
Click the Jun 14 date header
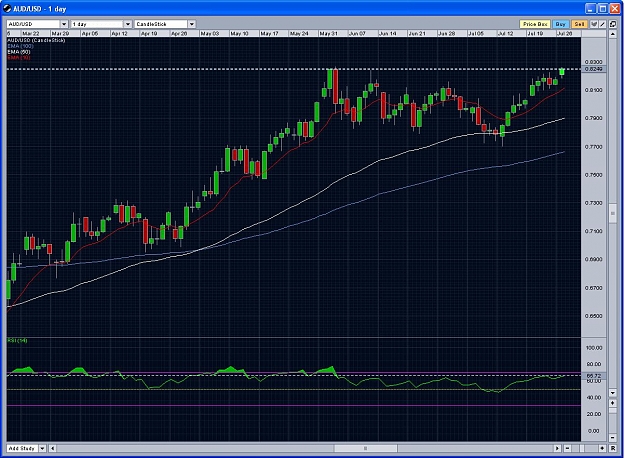pos(388,34)
